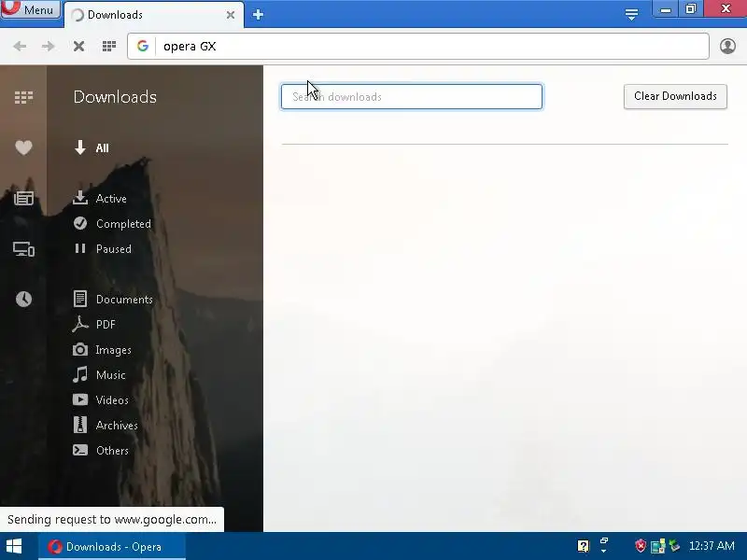Filter by Active downloads
The width and height of the screenshot is (747, 560).
tap(100, 198)
